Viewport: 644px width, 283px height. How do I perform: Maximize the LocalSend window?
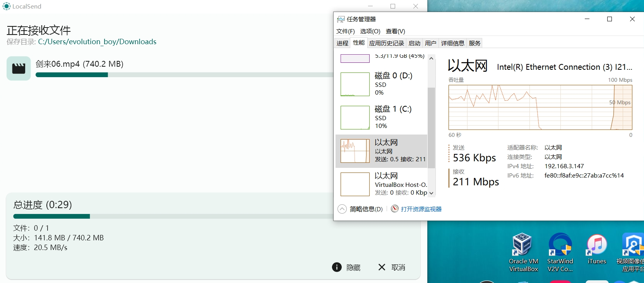point(393,6)
